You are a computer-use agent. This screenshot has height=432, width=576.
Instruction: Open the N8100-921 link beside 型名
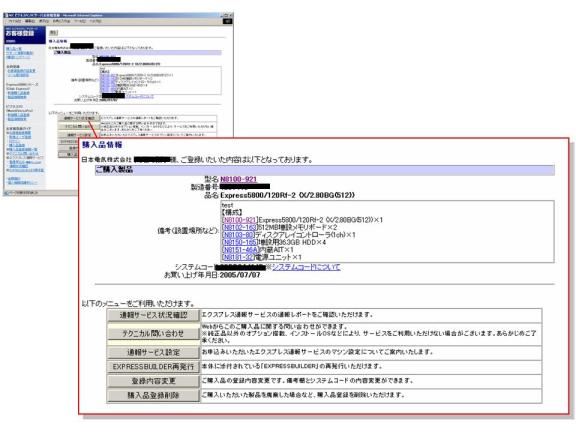pos(238,179)
